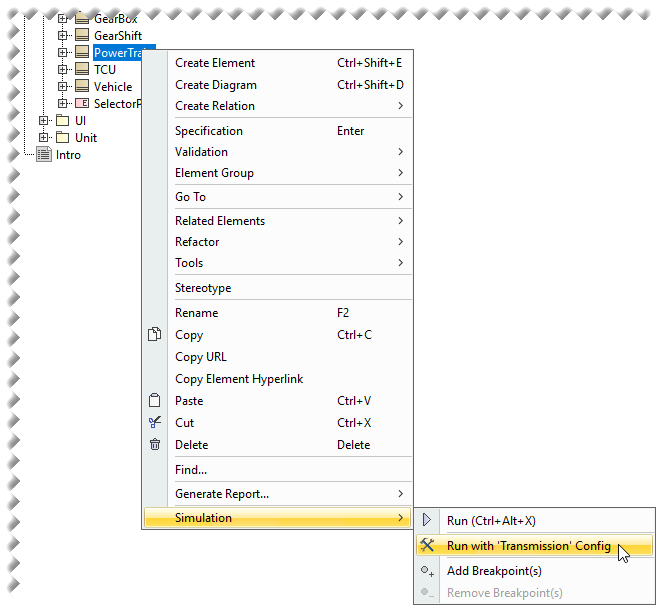Select Generate Report... menu entry

coord(277,493)
